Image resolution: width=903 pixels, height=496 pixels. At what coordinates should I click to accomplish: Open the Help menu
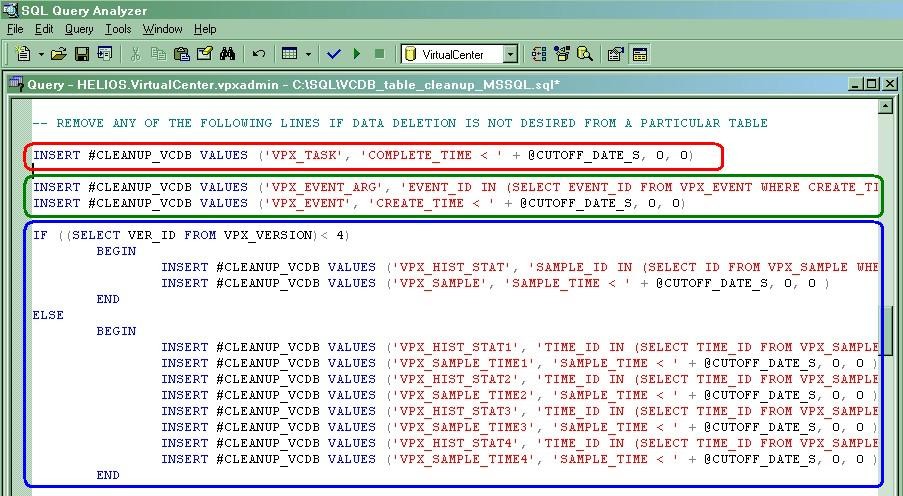coord(204,29)
